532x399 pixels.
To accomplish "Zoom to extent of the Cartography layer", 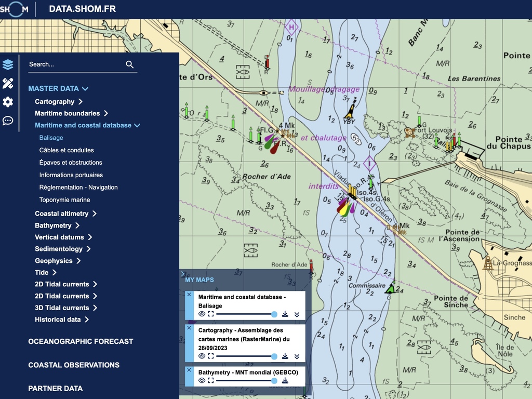I will pyautogui.click(x=211, y=356).
